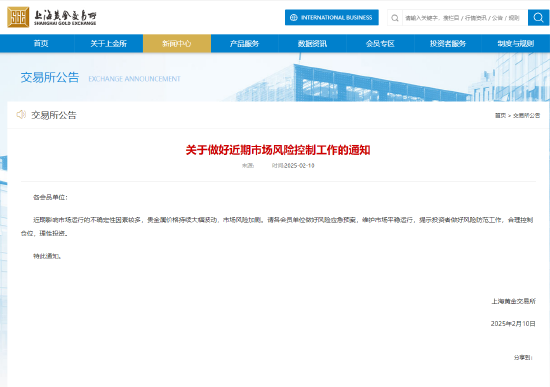
Task: Go to 首页 in navigation bar
Action: pos(41,44)
